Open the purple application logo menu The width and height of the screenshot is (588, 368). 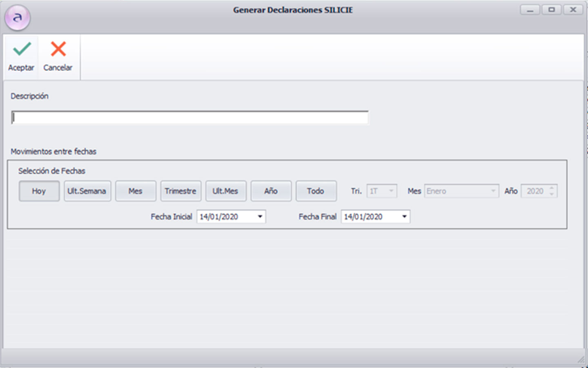click(17, 18)
